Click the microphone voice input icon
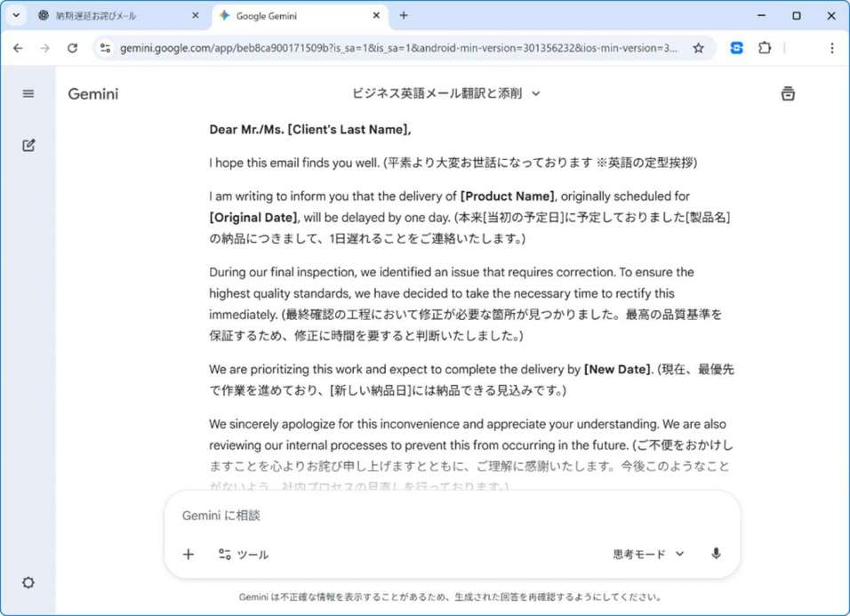Screen dimensions: 850x616 (716, 554)
